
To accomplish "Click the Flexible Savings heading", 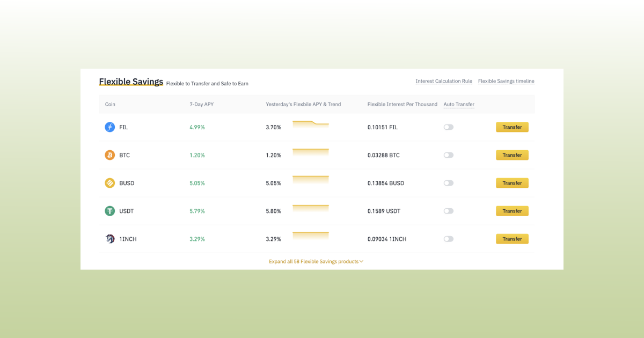I will 131,82.
